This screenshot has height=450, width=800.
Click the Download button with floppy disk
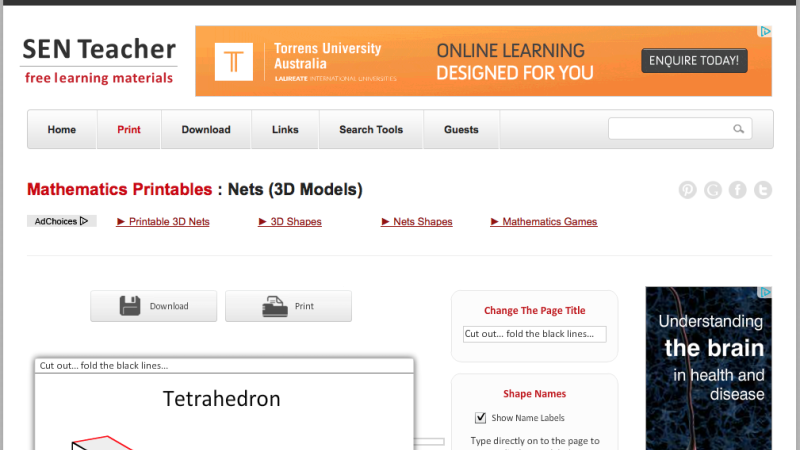click(154, 306)
